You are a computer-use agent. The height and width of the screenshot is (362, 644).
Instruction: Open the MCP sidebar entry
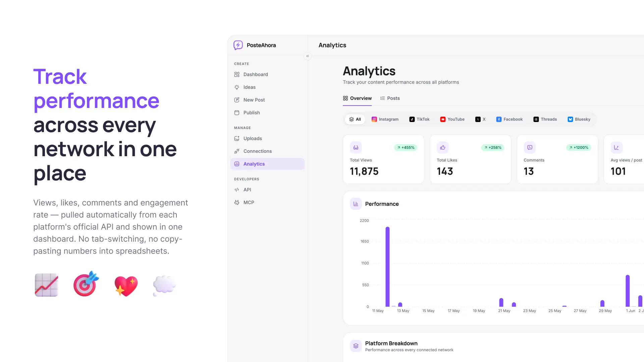(267, 202)
